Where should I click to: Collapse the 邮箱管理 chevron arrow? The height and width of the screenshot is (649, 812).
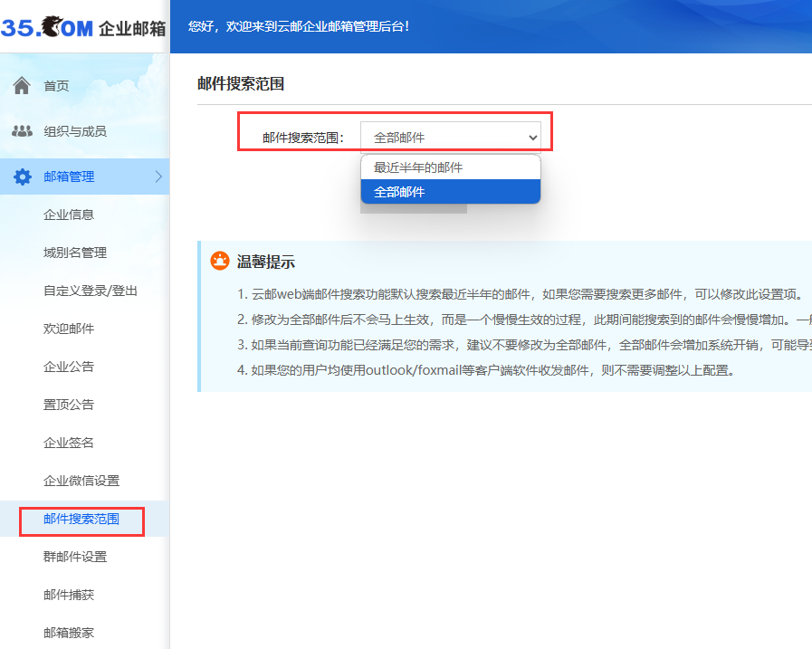pos(158,177)
